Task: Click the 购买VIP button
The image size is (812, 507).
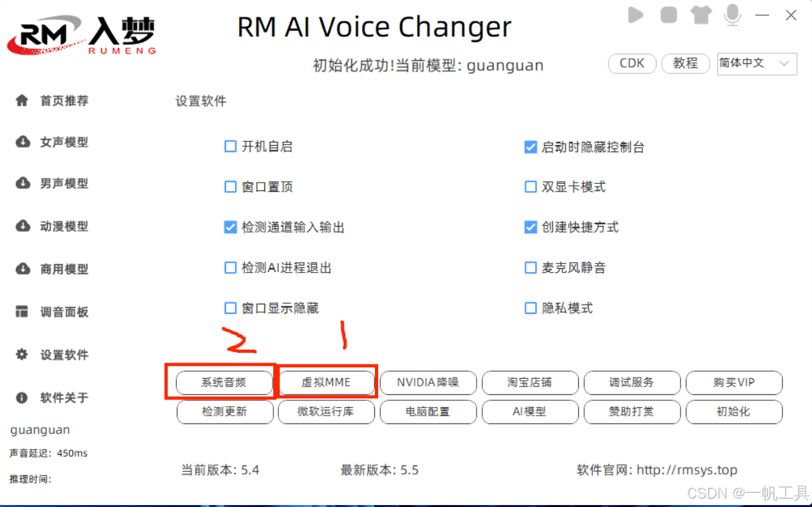Action: click(x=734, y=382)
